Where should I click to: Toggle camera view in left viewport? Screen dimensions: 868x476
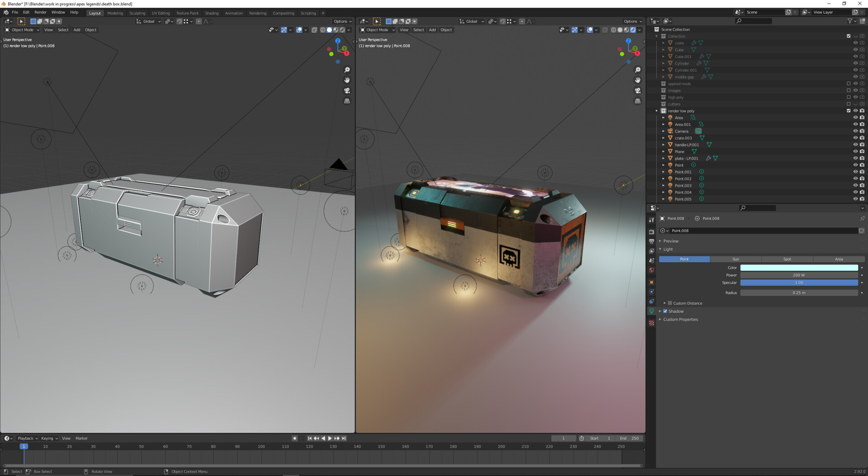(x=347, y=90)
